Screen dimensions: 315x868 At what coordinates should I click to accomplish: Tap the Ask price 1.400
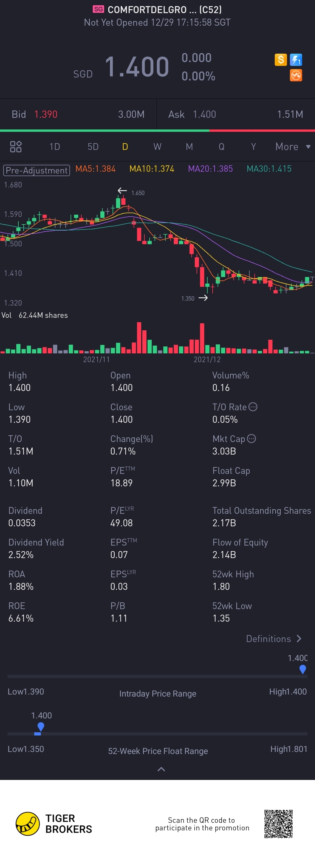coord(204,115)
